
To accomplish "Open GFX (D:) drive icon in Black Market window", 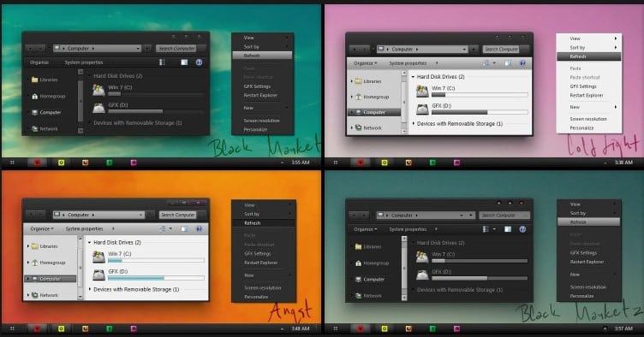I will pyautogui.click(x=98, y=109).
